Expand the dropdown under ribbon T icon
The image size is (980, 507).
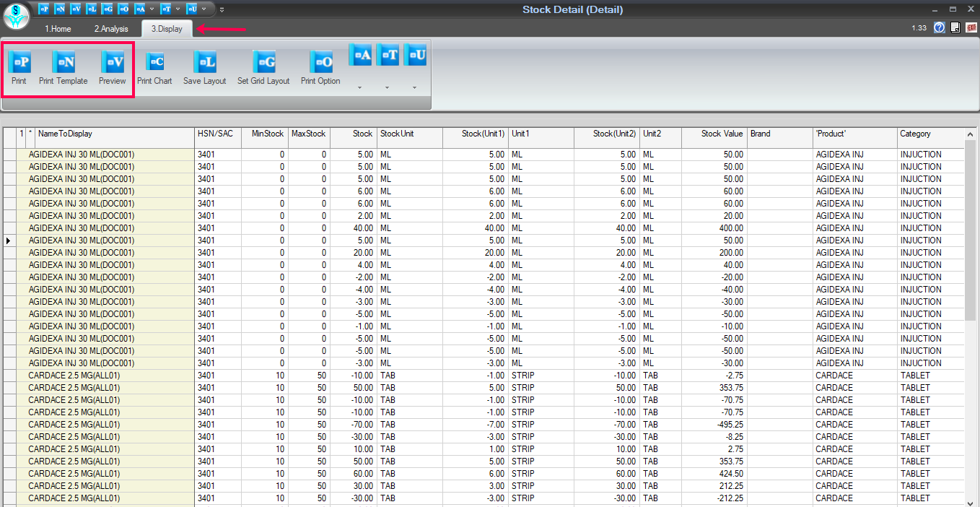point(387,87)
